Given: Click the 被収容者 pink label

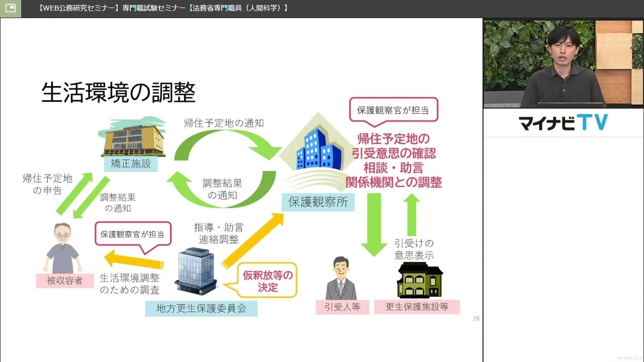Looking at the screenshot, I should pyautogui.click(x=65, y=281).
